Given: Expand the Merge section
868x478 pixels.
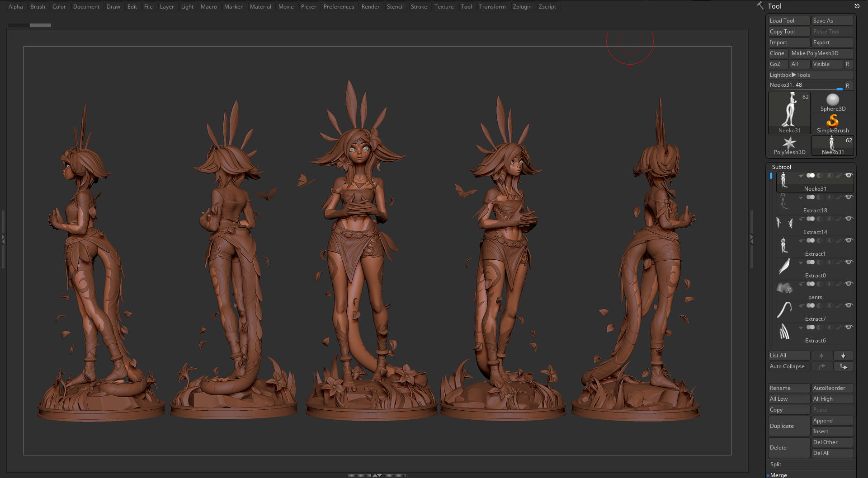Looking at the screenshot, I should click(x=778, y=475).
